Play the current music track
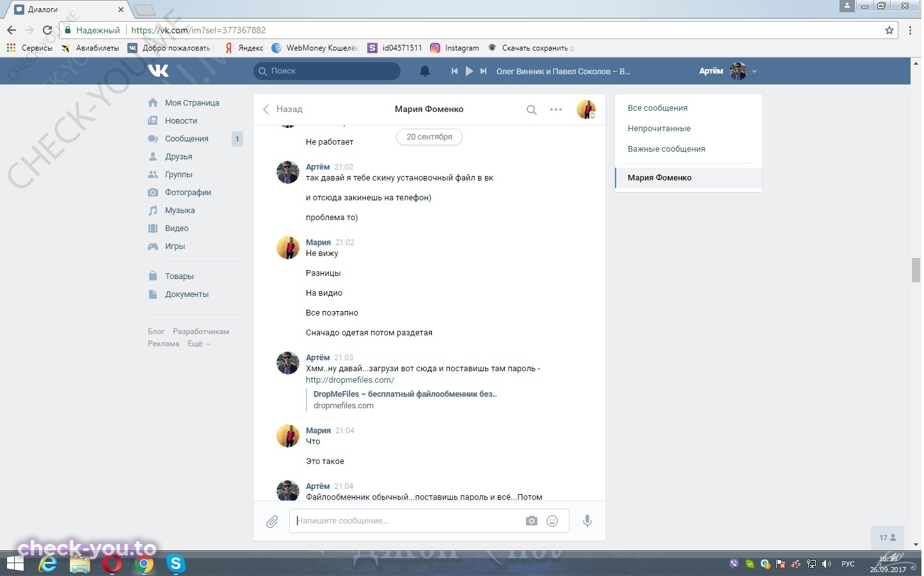The width and height of the screenshot is (924, 576). click(469, 72)
